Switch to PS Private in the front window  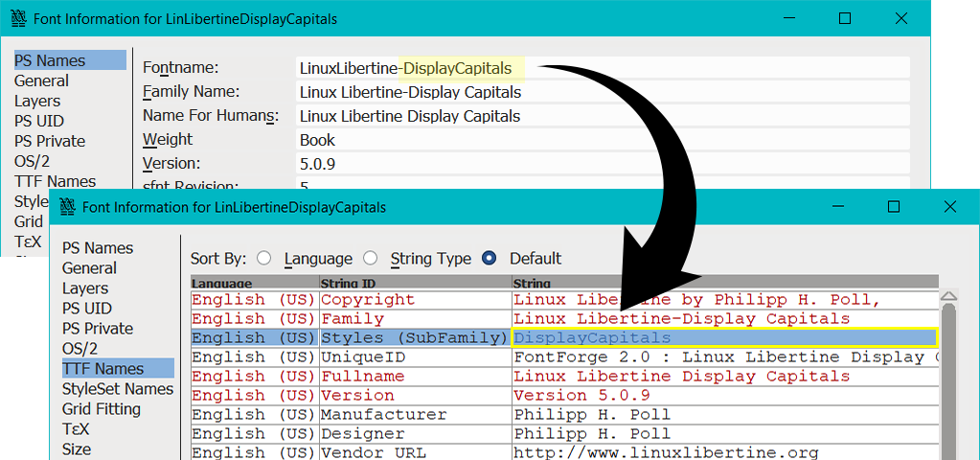[x=98, y=328]
